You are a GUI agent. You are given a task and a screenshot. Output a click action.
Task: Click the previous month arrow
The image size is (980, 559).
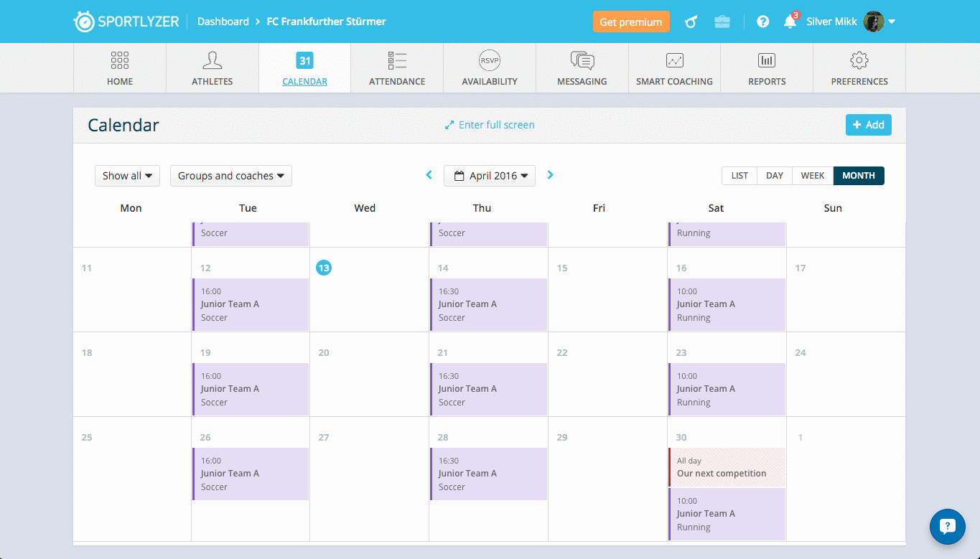tap(429, 174)
